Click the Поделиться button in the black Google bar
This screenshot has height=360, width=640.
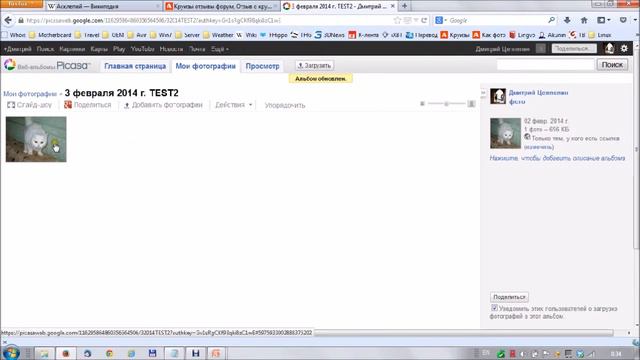[x=574, y=48]
